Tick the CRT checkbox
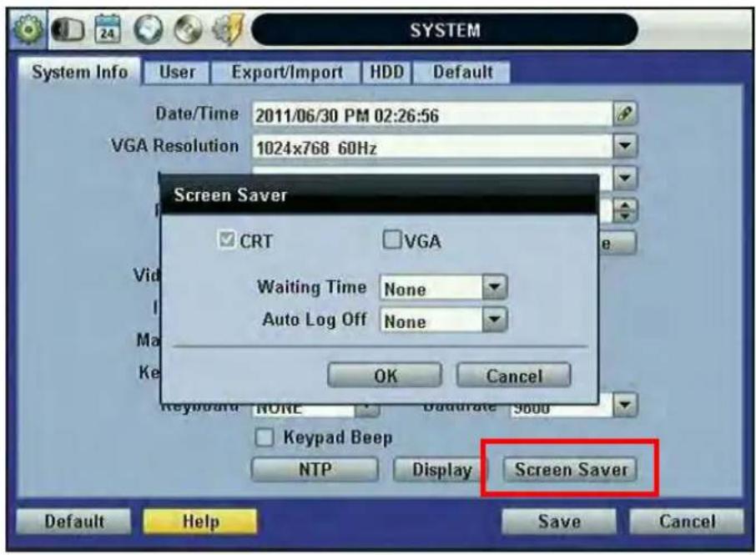 pyautogui.click(x=226, y=240)
